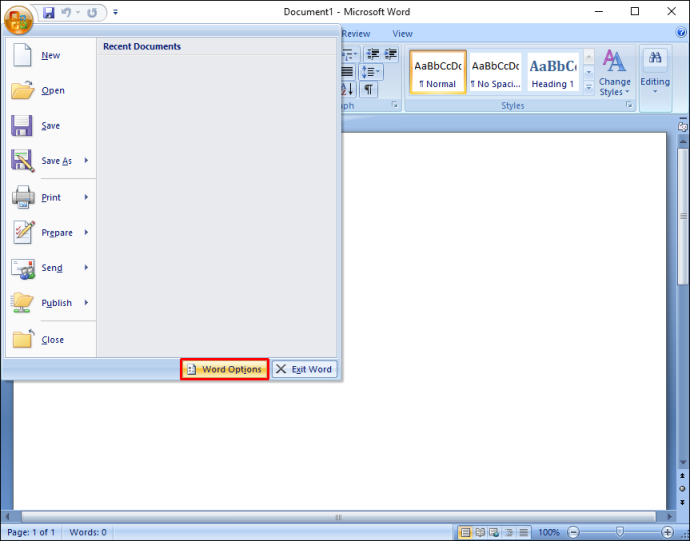Click the 100% zoom level button
The image size is (690, 541).
pyautogui.click(x=549, y=533)
